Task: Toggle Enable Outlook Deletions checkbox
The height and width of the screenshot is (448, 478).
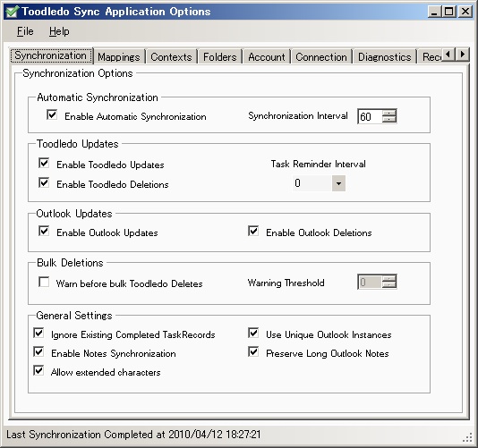Action: point(253,231)
